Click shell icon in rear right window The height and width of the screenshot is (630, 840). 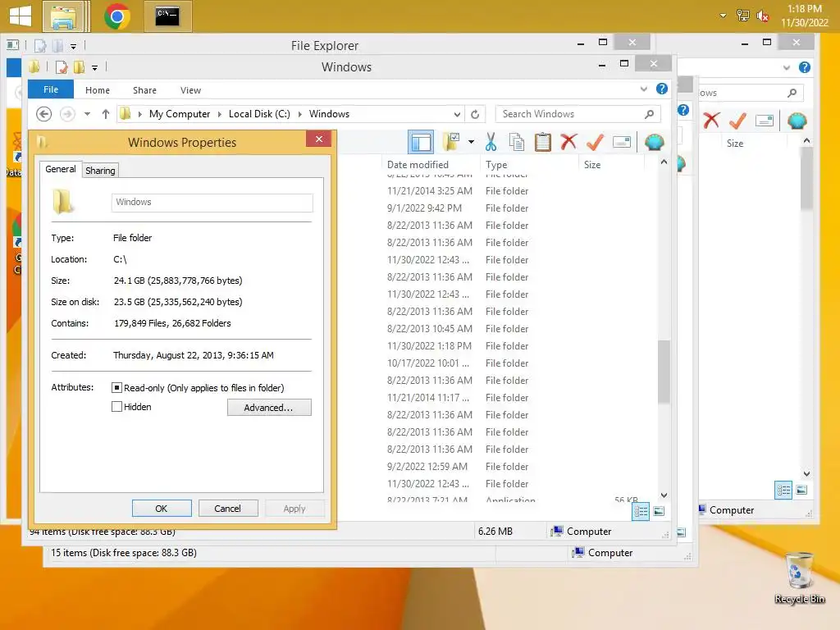797,121
